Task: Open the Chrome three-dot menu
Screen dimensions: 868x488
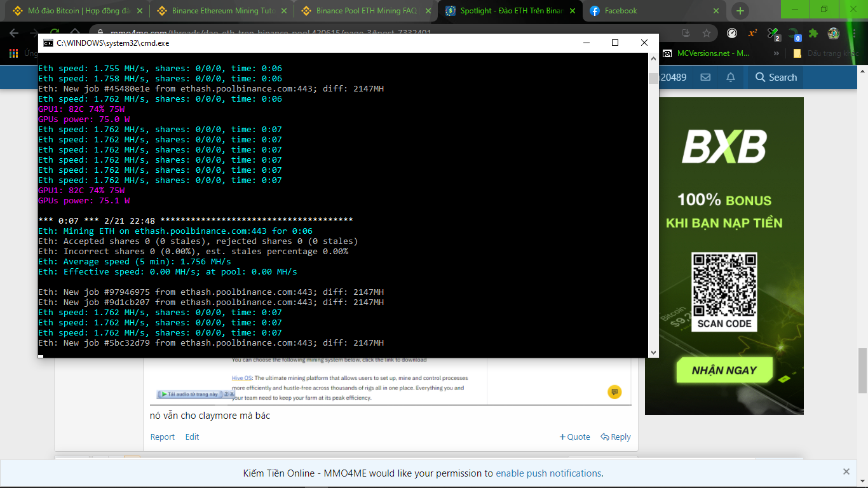Action: (x=855, y=33)
